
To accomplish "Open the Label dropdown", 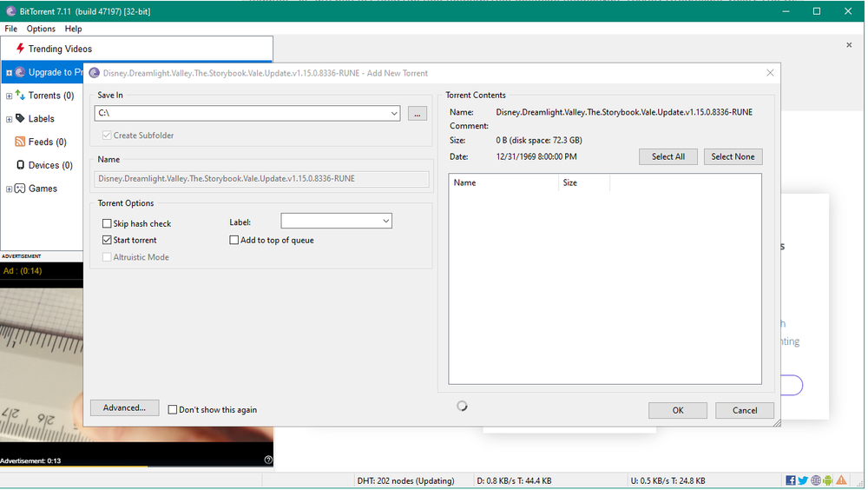I will 386,222.
